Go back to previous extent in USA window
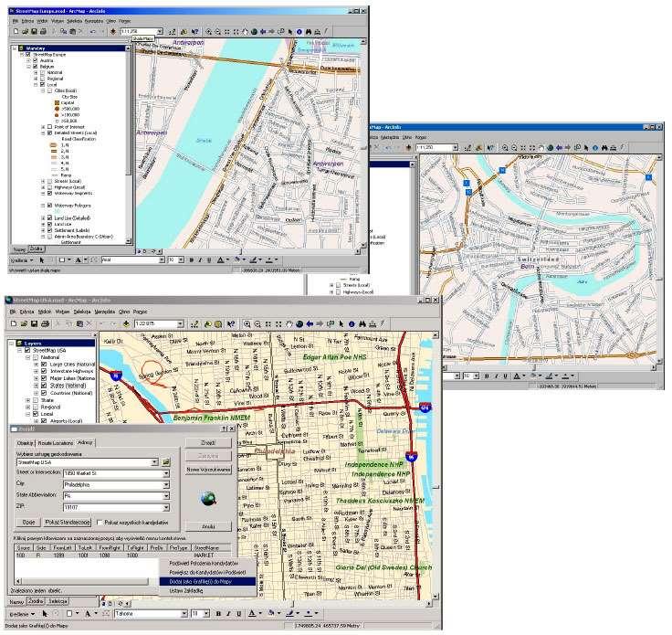 tap(310, 324)
